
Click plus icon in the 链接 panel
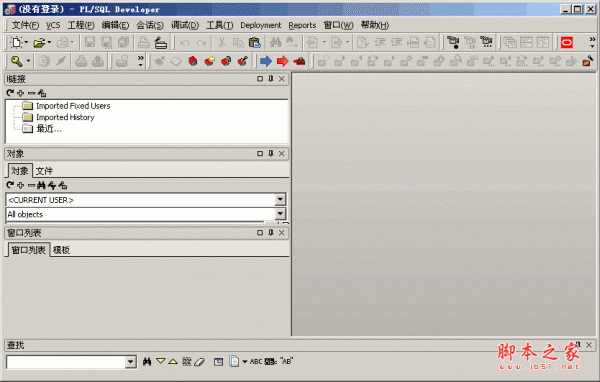pos(21,93)
